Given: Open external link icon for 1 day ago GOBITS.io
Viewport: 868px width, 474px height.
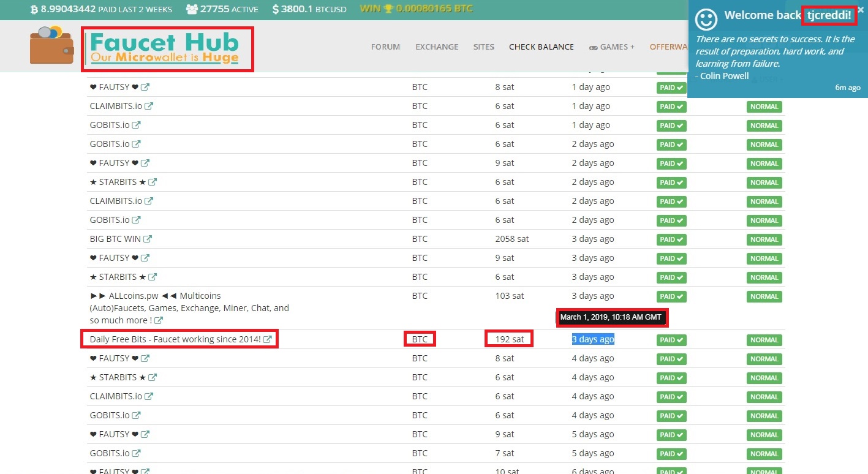Looking at the screenshot, I should [137, 125].
